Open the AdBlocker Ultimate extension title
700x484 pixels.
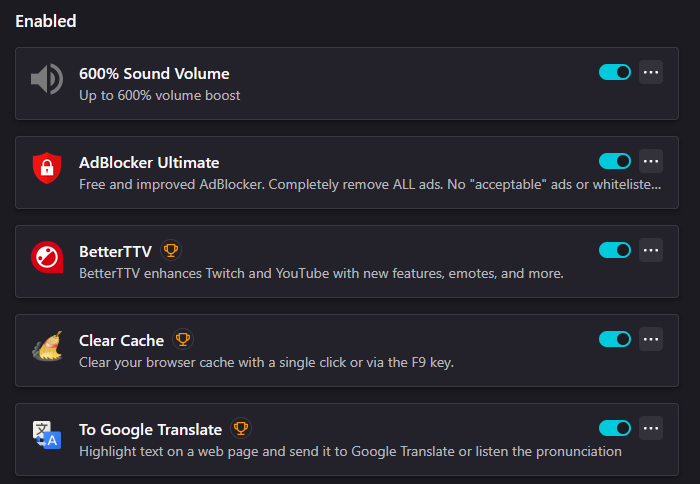point(149,162)
